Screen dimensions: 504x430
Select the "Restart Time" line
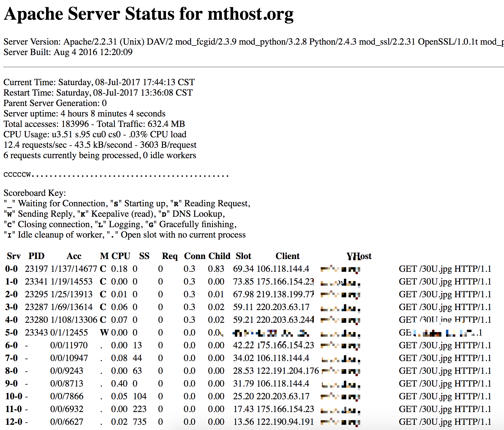(x=98, y=93)
